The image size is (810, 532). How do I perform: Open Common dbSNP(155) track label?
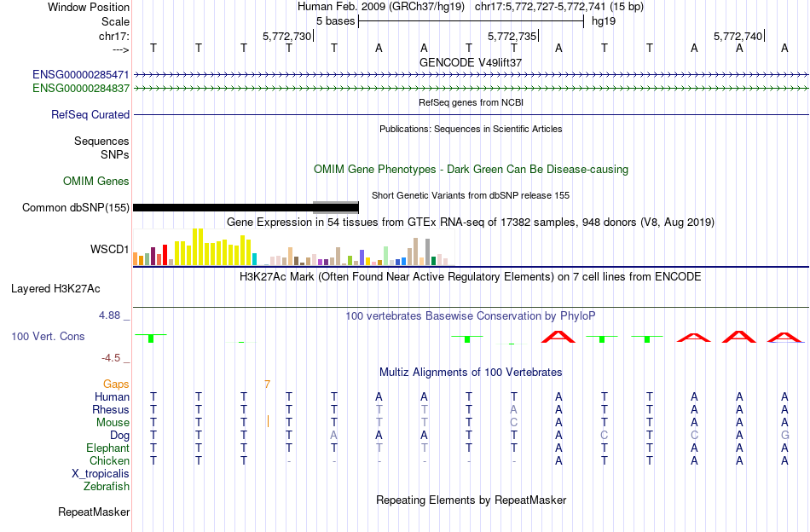pyautogui.click(x=75, y=208)
